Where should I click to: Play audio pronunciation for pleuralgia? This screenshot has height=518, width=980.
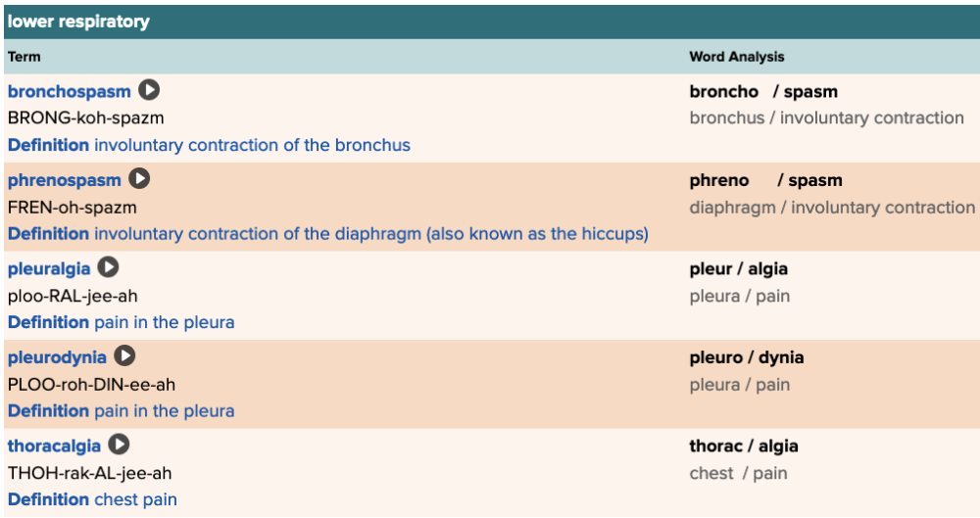[x=109, y=267]
